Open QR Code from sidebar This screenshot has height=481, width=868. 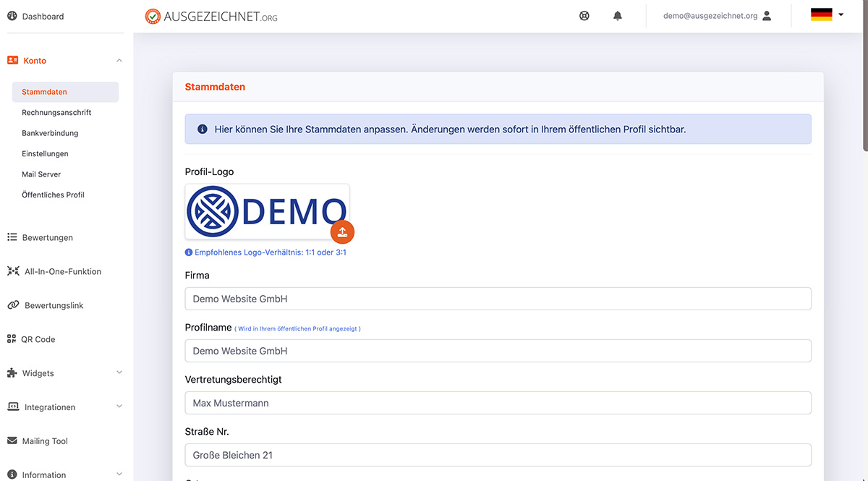pos(38,339)
